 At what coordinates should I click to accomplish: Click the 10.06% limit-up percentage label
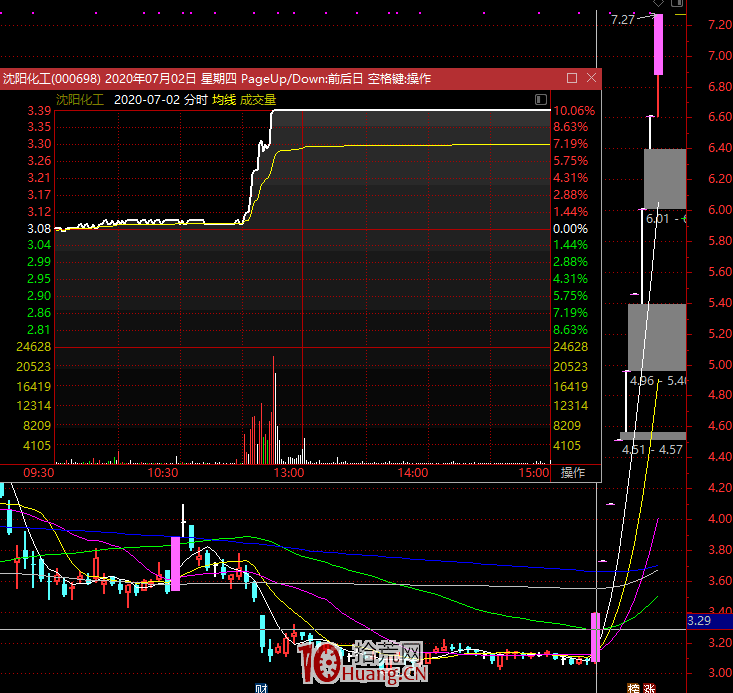click(573, 111)
